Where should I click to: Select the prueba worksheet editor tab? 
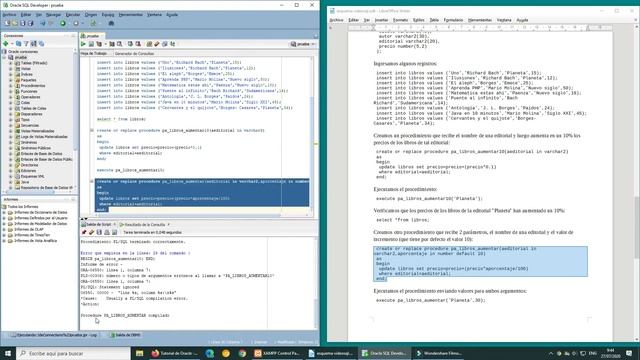(x=93, y=36)
